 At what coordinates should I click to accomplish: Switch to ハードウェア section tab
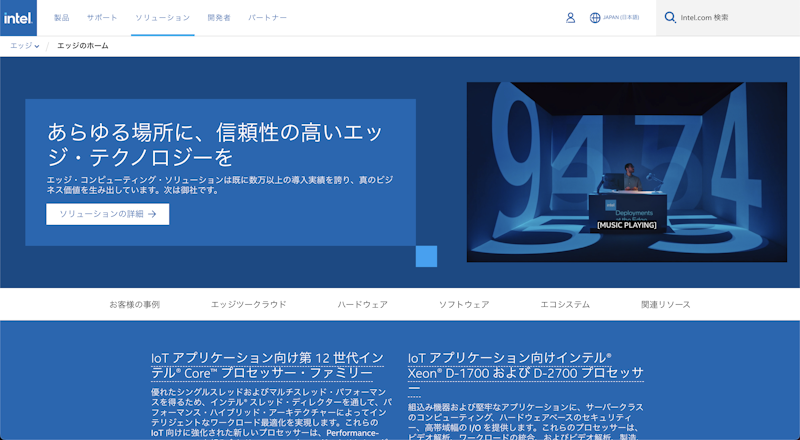tap(362, 304)
